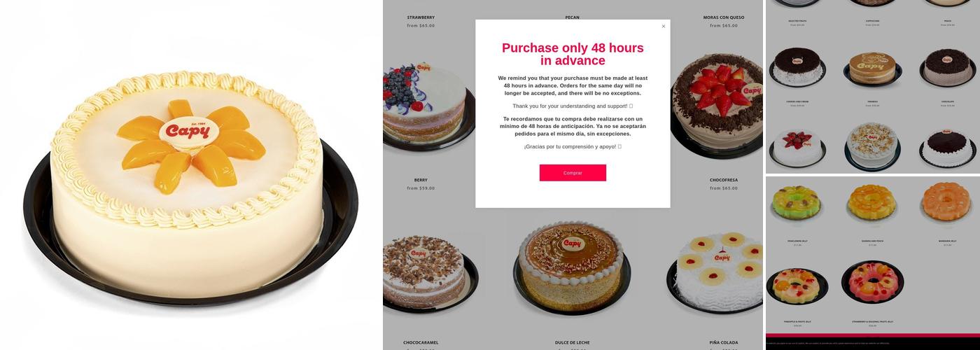Open the Chocofresa cake link
The height and width of the screenshot is (350, 980).
pos(724,180)
